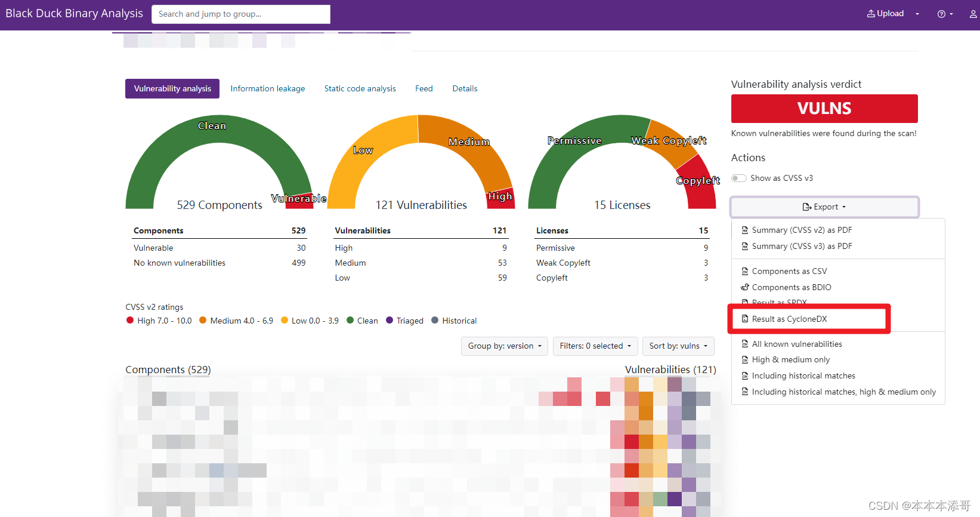
Task: Switch to Vulnerability analysis tab
Action: click(172, 88)
